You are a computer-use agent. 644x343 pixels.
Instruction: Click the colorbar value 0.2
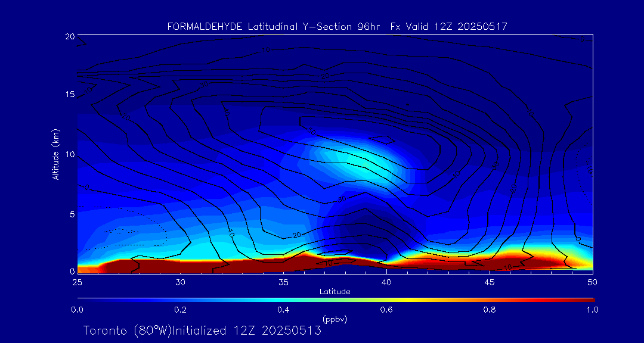(181, 310)
